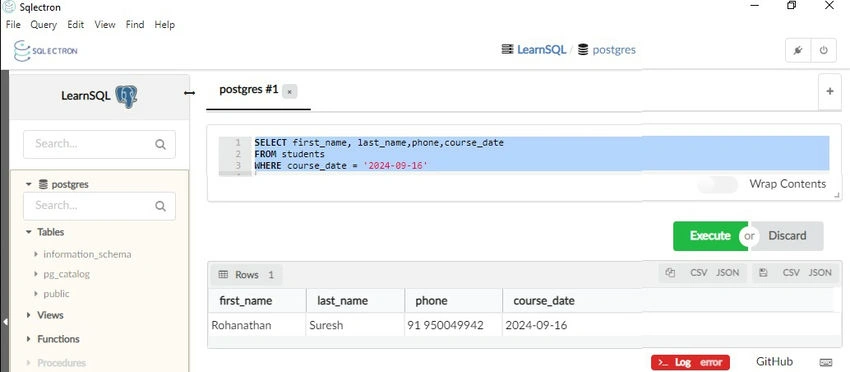
Task: Expand the public schema
Action: (36, 293)
